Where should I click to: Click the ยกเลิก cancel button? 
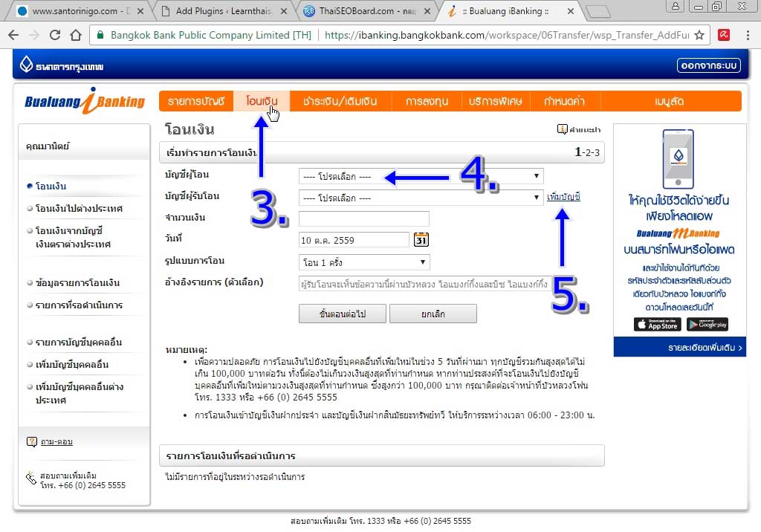pyautogui.click(x=433, y=314)
